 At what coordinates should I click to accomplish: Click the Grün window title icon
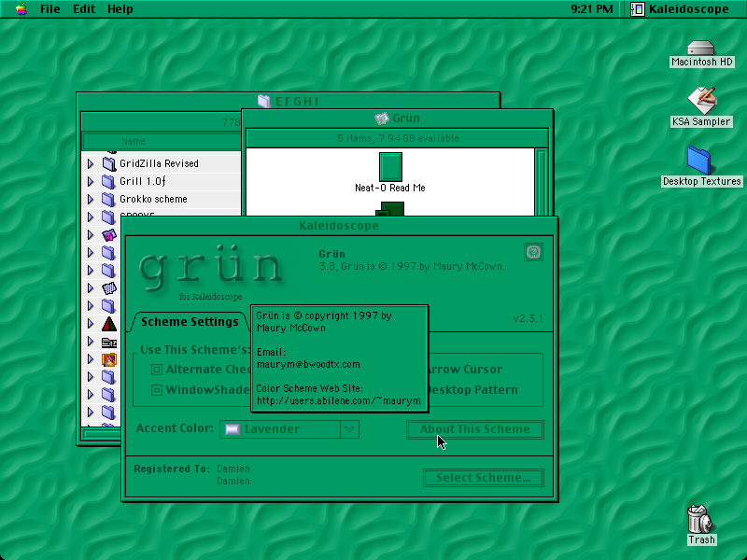(x=382, y=119)
